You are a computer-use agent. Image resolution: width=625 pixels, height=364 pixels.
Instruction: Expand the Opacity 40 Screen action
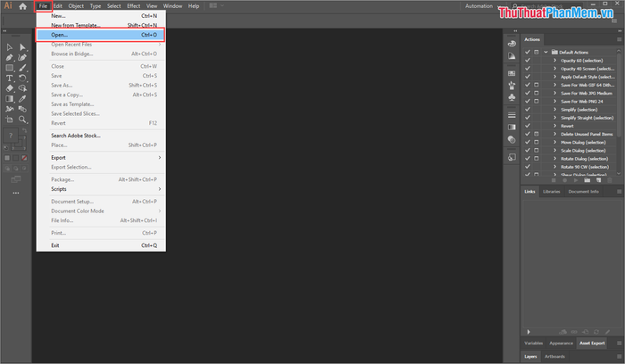[x=554, y=69]
